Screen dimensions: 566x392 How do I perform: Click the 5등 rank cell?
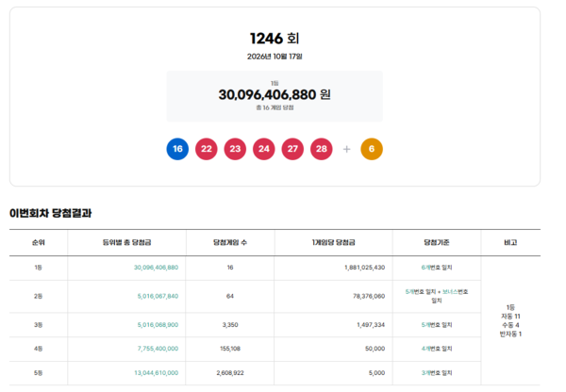coord(38,373)
